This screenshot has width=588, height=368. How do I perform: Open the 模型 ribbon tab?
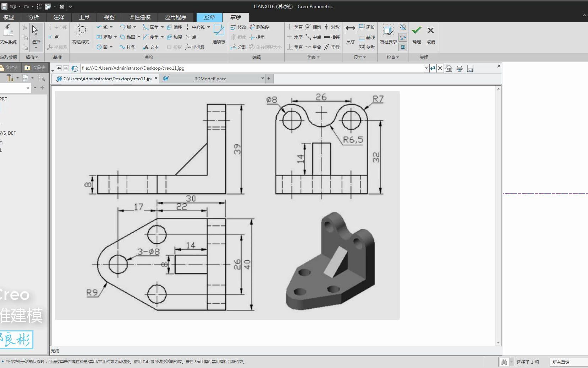9,17
